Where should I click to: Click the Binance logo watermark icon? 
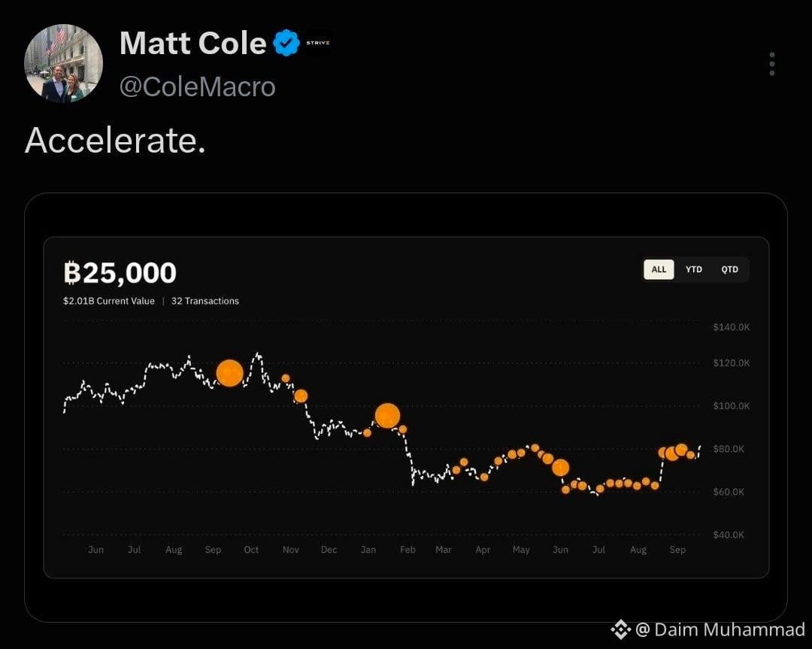(x=620, y=630)
